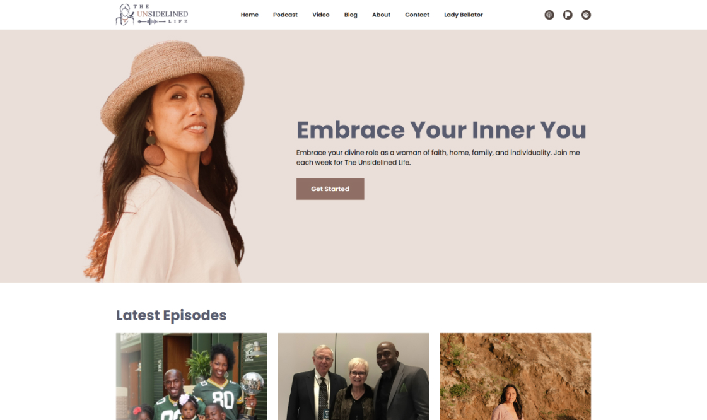
Task: Open the Podcast menu item
Action: tap(285, 15)
